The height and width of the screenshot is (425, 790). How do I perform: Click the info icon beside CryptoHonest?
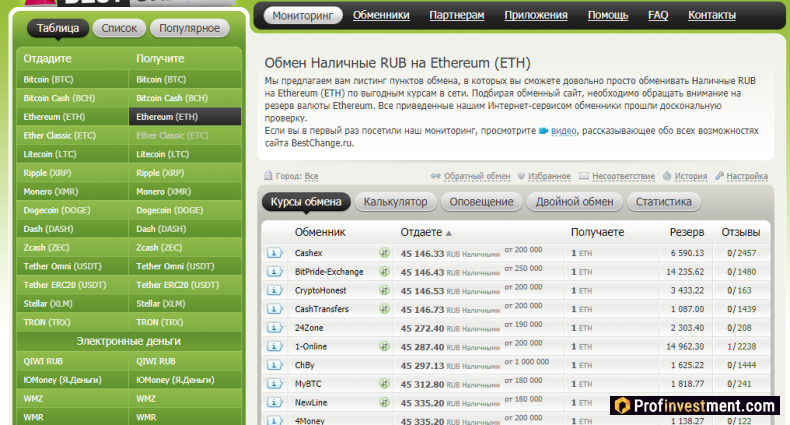pyautogui.click(x=274, y=290)
